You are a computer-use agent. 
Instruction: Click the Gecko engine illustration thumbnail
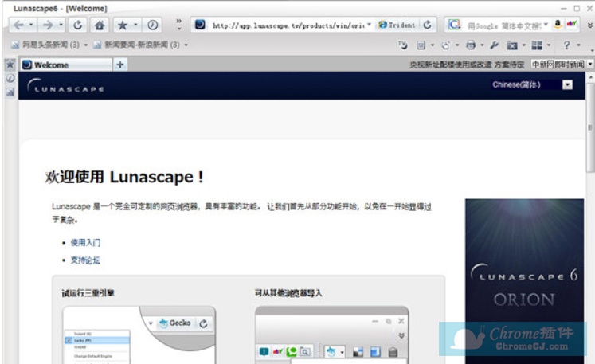click(139, 335)
